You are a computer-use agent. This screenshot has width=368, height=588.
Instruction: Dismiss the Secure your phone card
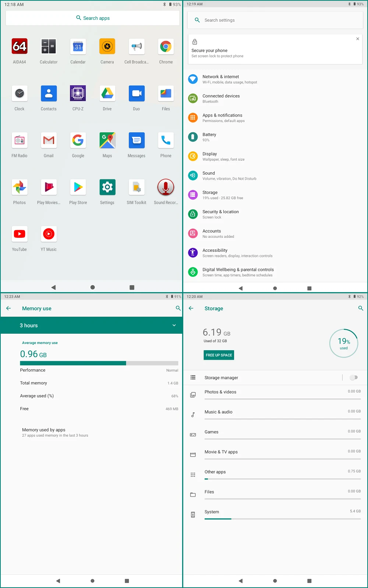pos(358,39)
